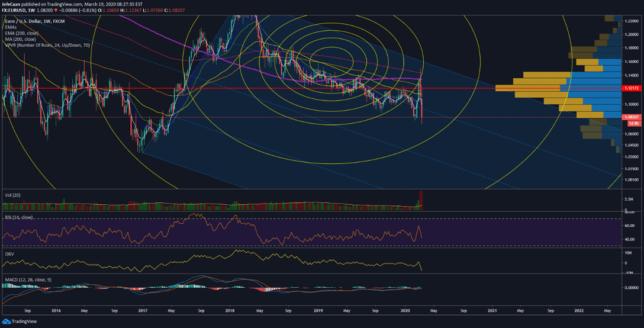644x328 pixels.
Task: Click the 1.14000 price axis label
Action: (630, 76)
